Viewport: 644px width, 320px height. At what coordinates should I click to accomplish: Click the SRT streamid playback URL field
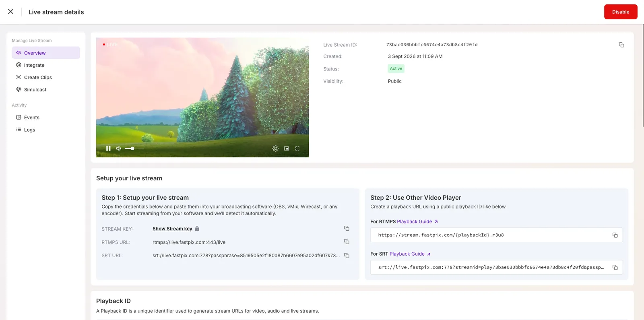(x=496, y=267)
